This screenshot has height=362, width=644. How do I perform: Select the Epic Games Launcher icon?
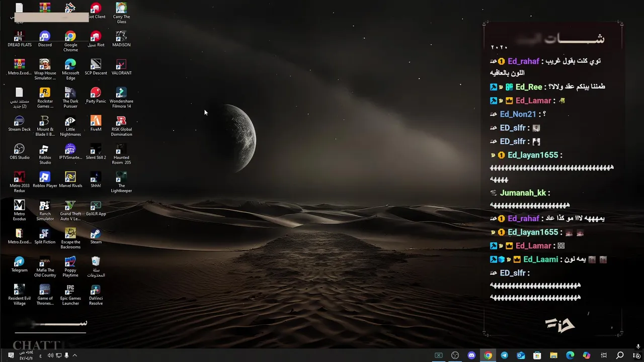(x=70, y=295)
